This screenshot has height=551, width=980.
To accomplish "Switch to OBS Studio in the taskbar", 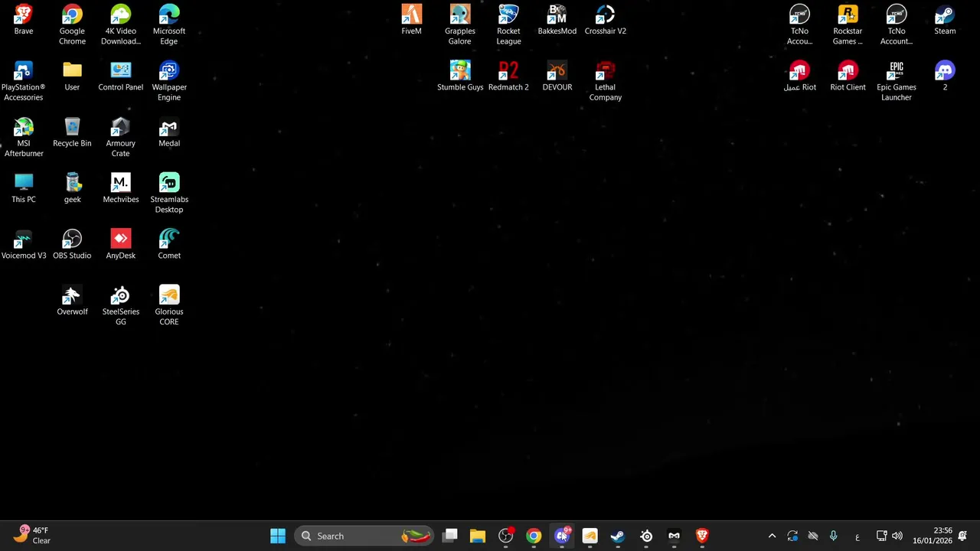I will click(506, 536).
